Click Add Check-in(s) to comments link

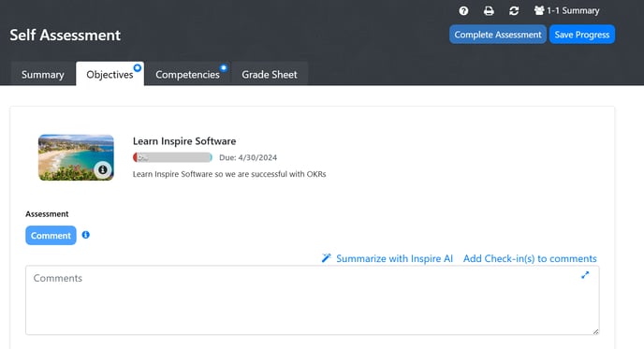pos(530,258)
